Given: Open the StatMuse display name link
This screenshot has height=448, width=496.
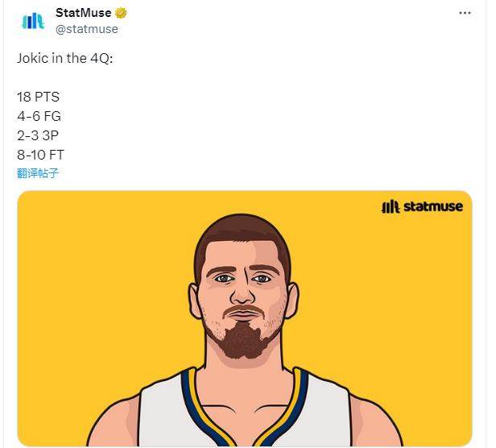Looking at the screenshot, I should pyautogui.click(x=84, y=13).
